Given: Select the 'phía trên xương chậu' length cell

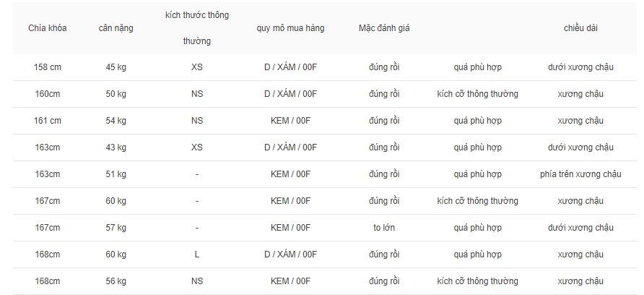Looking at the screenshot, I should (x=580, y=174).
